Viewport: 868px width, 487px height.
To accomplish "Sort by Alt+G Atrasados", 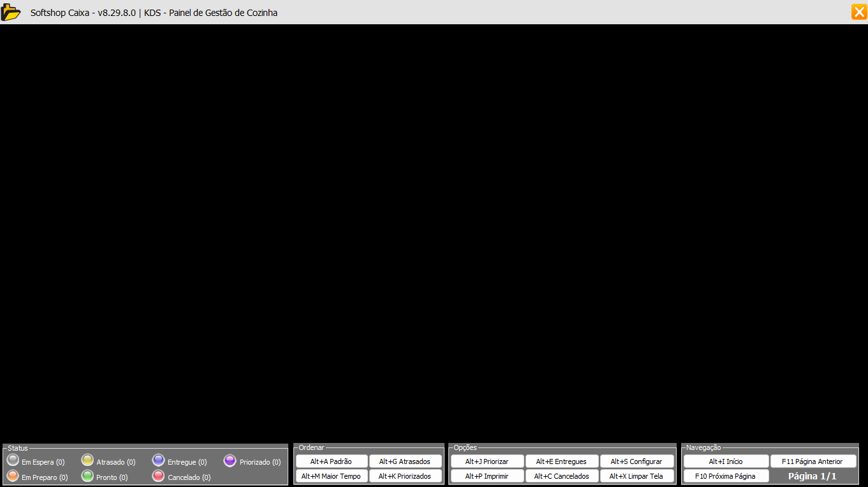I will 405,461.
